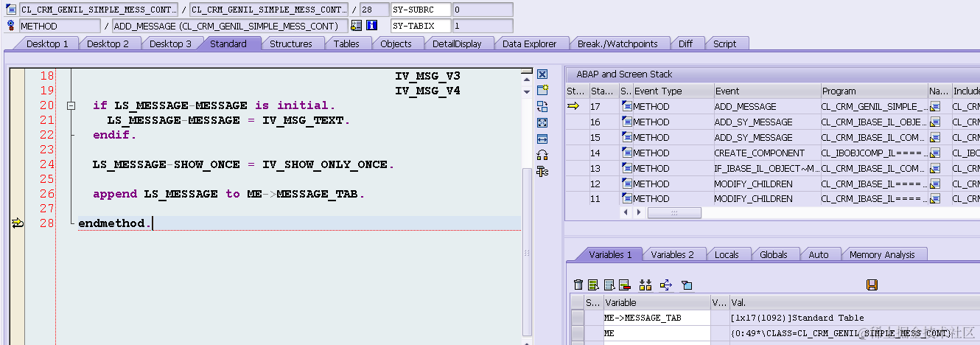Open the Structures tab

(291, 43)
